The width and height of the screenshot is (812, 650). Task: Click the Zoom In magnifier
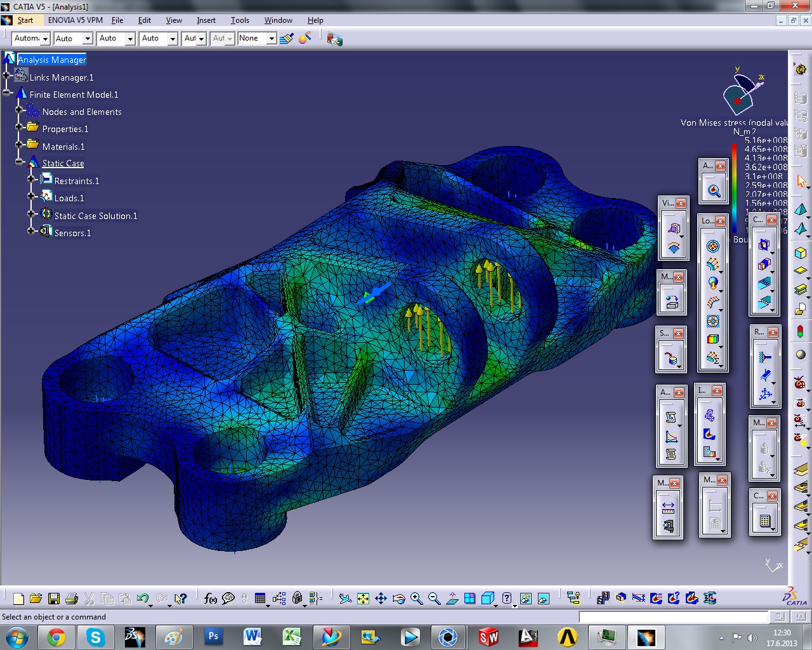pos(416,599)
